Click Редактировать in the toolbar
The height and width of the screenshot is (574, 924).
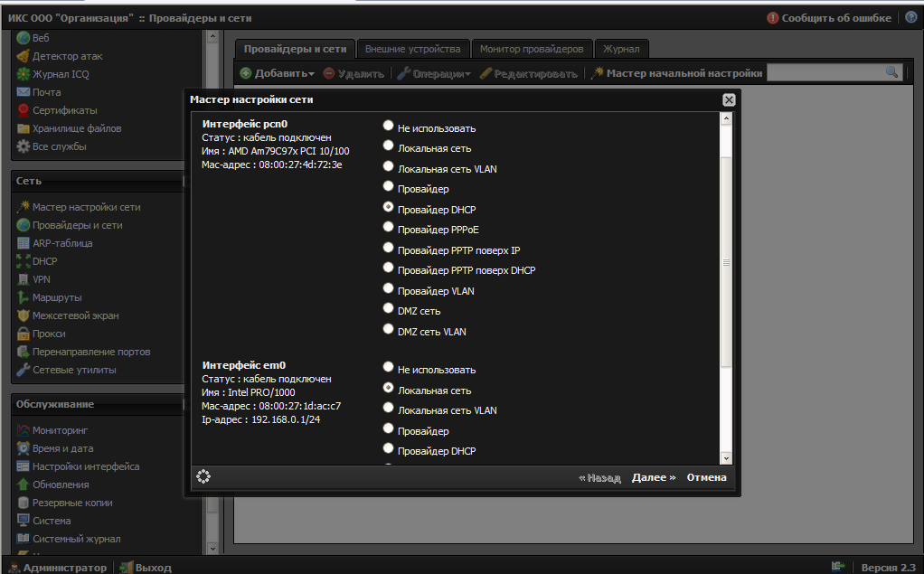pos(529,73)
